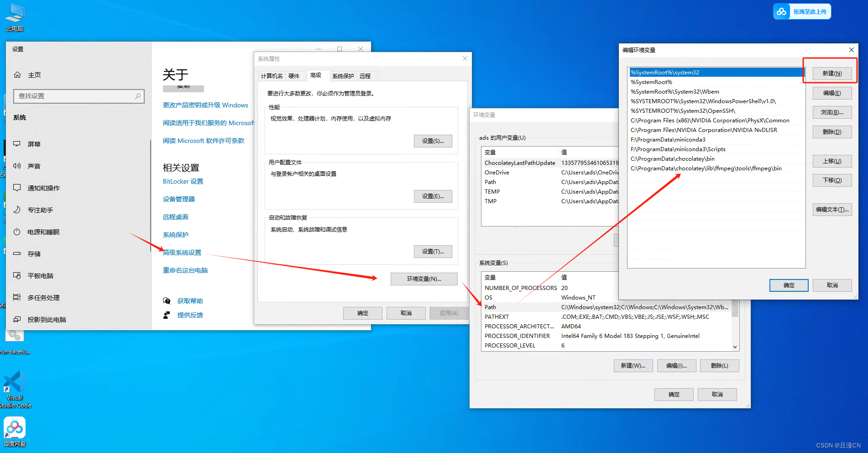This screenshot has height=453, width=868.
Task: Select F:\ProgramData\miniconda3\Scripts path entry
Action: coord(716,149)
